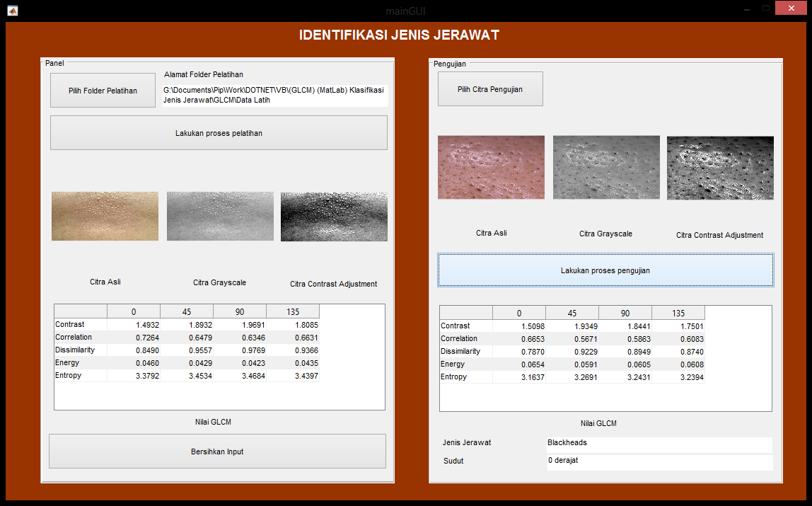Click testing Citra Asli pink skin image
The height and width of the screenshot is (506, 812).
pyautogui.click(x=491, y=167)
